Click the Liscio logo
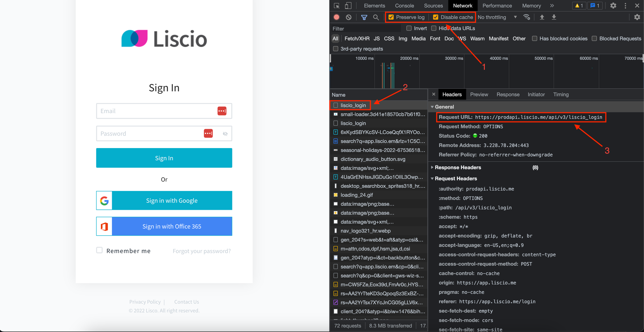The image size is (644, 332). click(164, 39)
